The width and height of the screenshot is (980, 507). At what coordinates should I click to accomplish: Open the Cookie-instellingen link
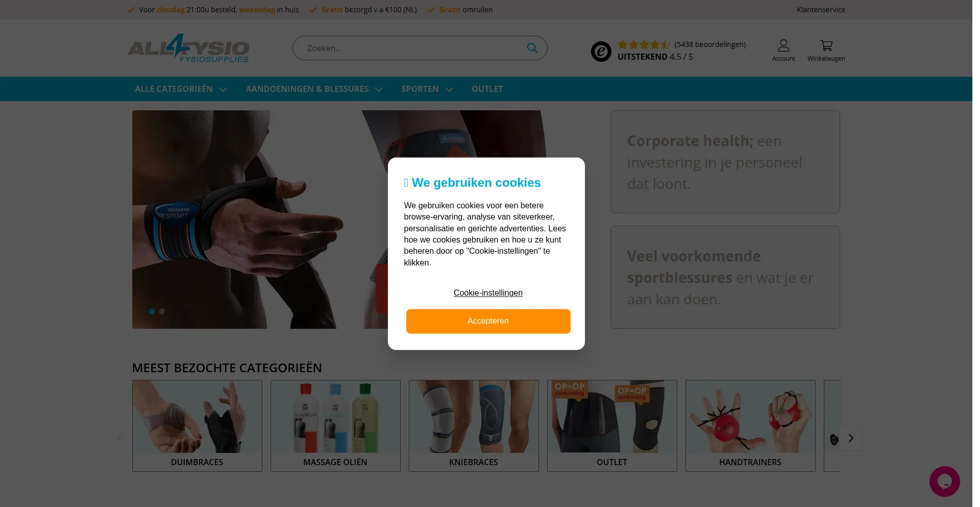coord(488,293)
